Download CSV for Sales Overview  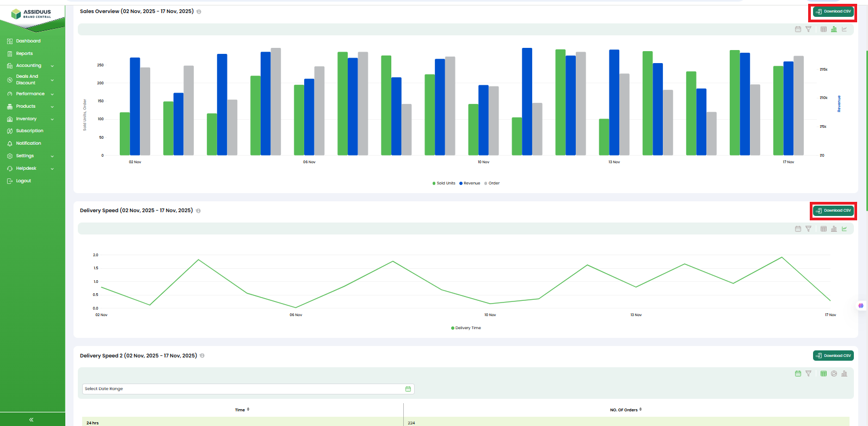click(833, 11)
